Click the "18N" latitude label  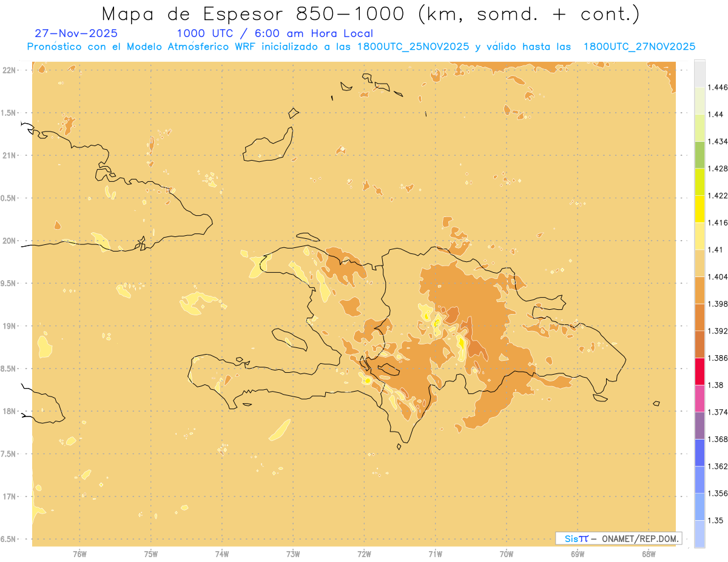(x=9, y=411)
